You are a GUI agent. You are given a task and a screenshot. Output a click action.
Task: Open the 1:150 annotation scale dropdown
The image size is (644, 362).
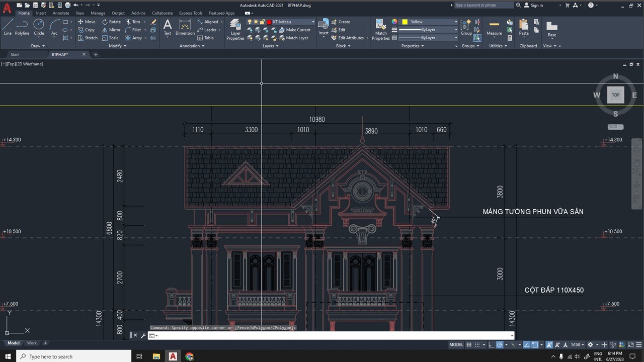coord(578,345)
